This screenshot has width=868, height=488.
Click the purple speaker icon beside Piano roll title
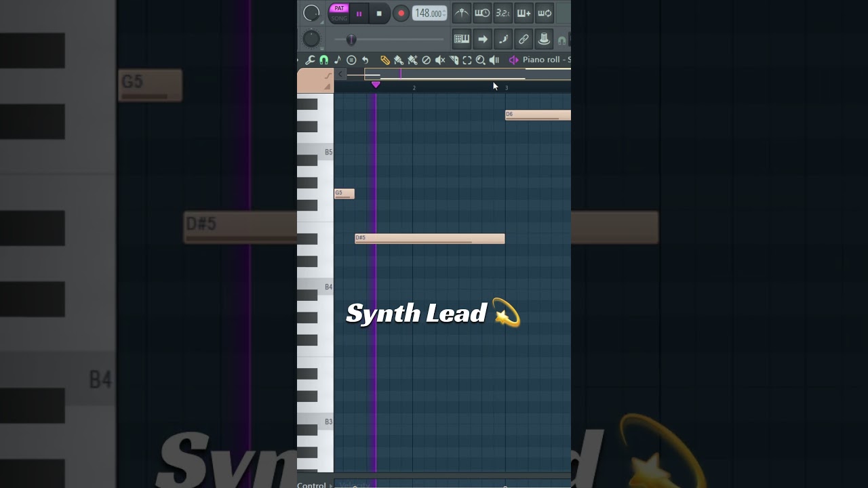click(513, 60)
